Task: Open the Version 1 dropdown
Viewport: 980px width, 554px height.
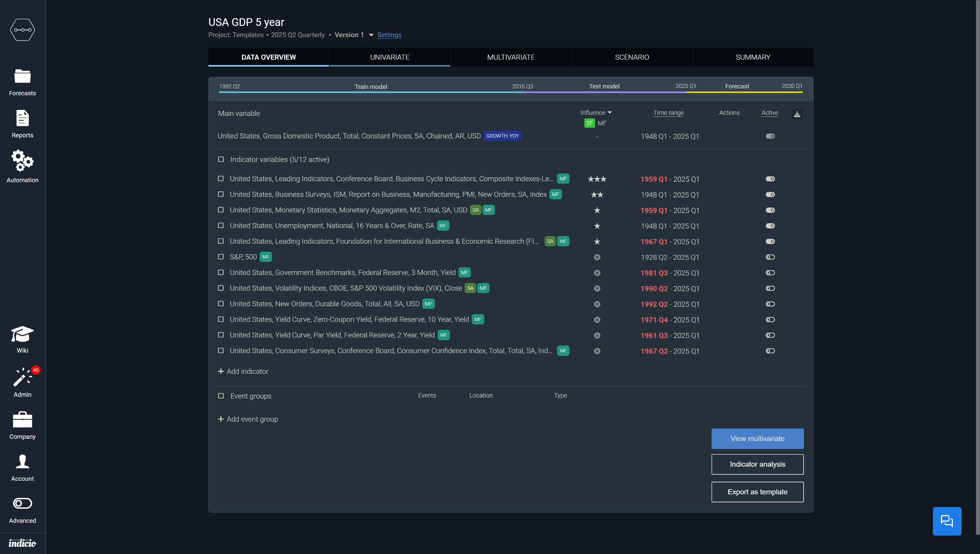Action: coord(371,35)
